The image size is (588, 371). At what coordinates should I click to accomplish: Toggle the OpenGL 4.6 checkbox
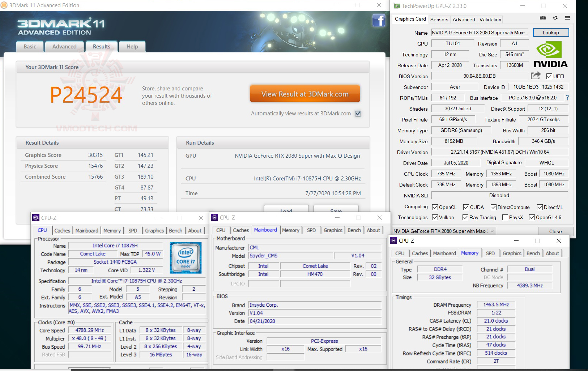[x=532, y=217]
